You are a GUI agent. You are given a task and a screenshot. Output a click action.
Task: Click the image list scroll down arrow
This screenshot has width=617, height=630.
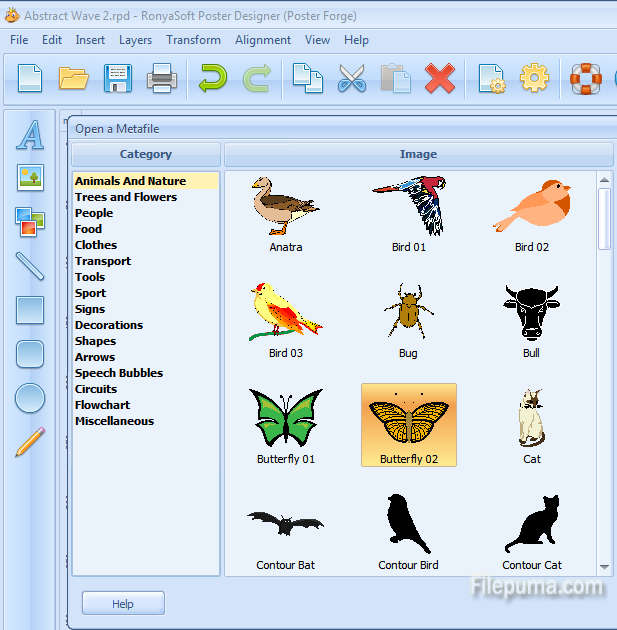pos(604,567)
